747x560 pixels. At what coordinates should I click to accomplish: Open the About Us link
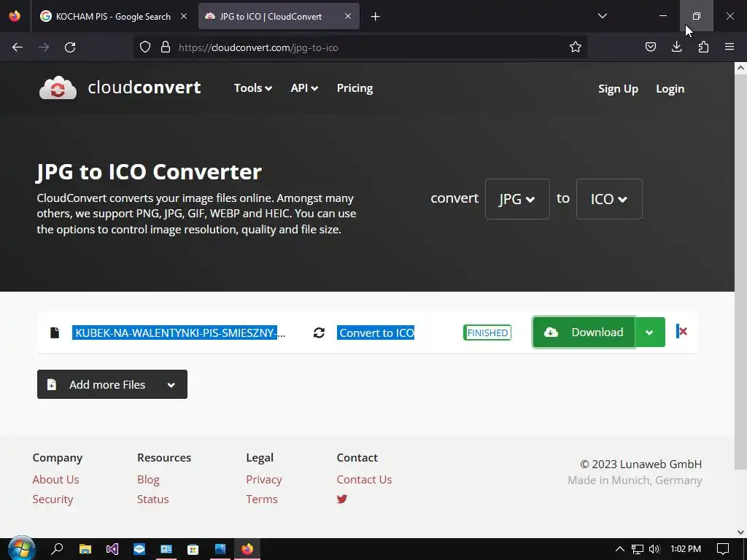click(x=55, y=480)
